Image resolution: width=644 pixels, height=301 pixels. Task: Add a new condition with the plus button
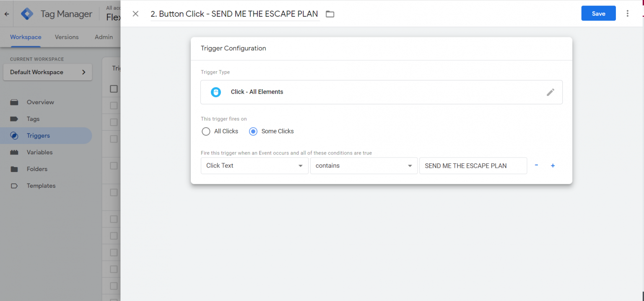coord(553,165)
